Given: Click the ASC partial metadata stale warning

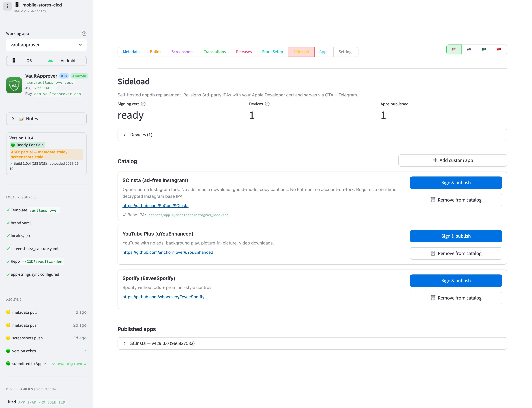Looking at the screenshot, I should tap(46, 154).
